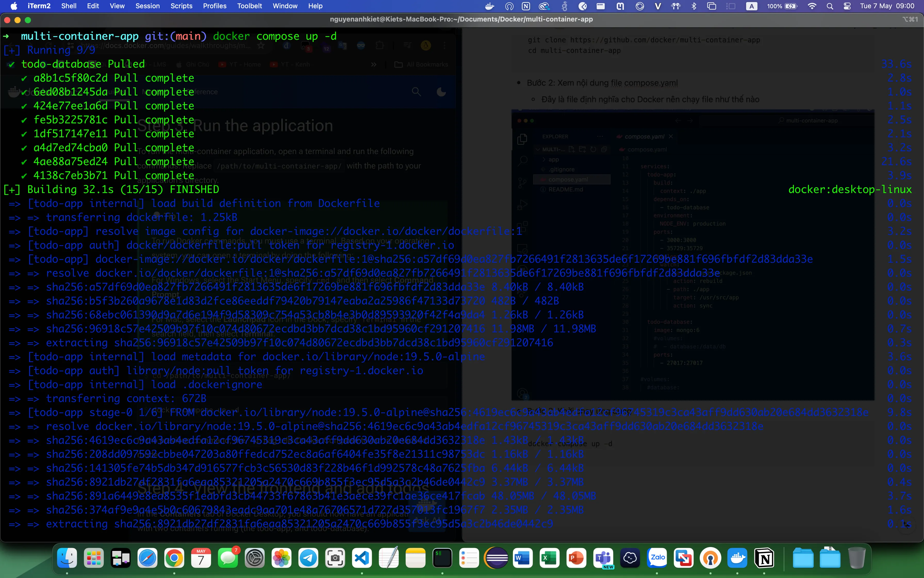
Task: Open the YT - Kenh bookmark
Action: coord(290,65)
